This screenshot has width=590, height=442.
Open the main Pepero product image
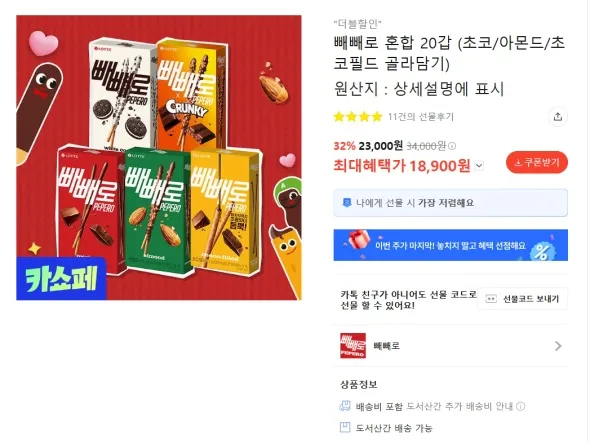[159, 158]
